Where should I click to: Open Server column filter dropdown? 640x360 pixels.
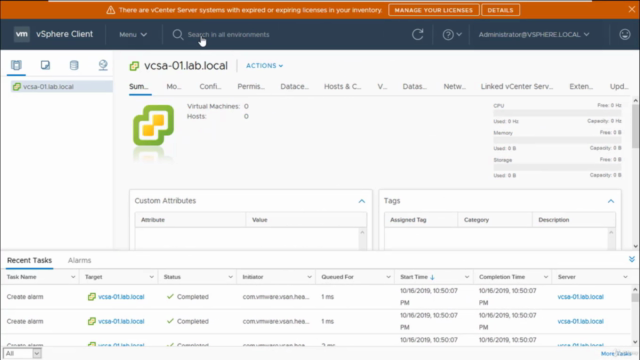tap(625, 277)
